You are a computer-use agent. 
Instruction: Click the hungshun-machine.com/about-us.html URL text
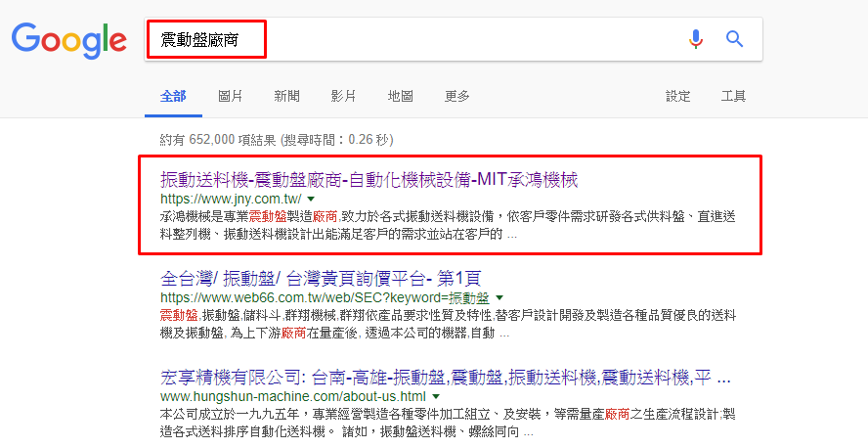click(x=293, y=396)
